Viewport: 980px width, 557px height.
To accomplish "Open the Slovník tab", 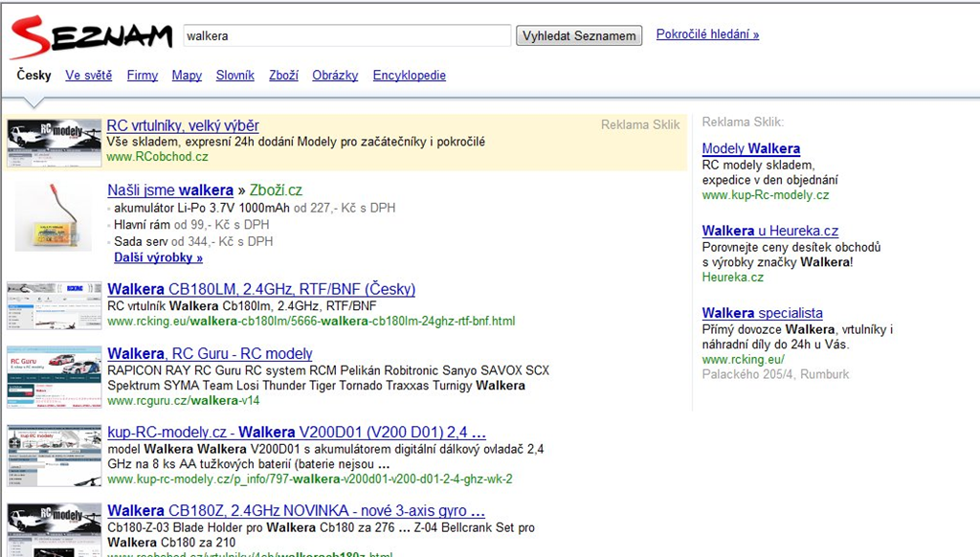I will 235,75.
